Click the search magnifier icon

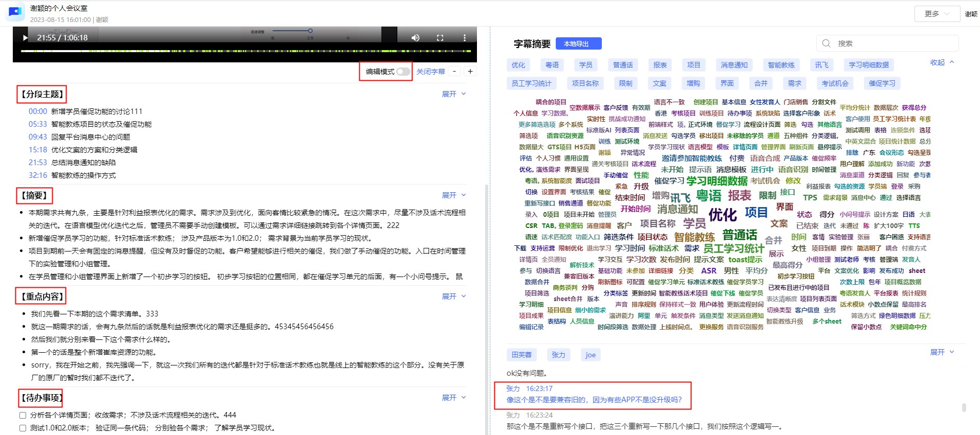[826, 43]
